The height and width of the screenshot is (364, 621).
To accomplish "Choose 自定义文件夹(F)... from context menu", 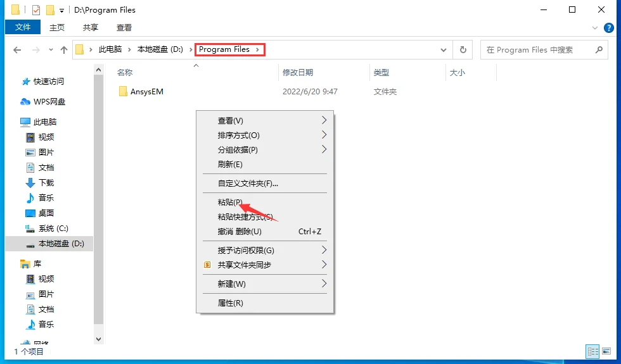I will point(265,184).
